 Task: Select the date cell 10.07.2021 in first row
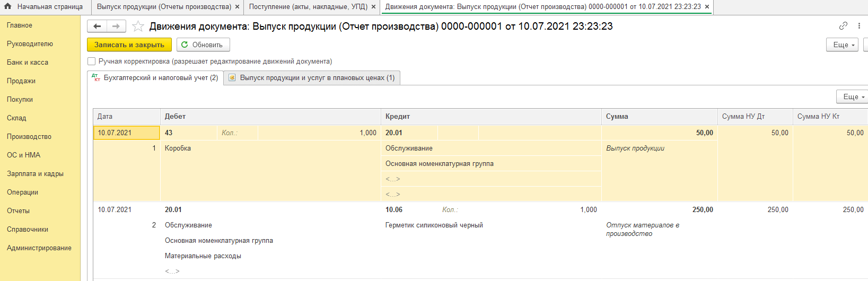(126, 133)
